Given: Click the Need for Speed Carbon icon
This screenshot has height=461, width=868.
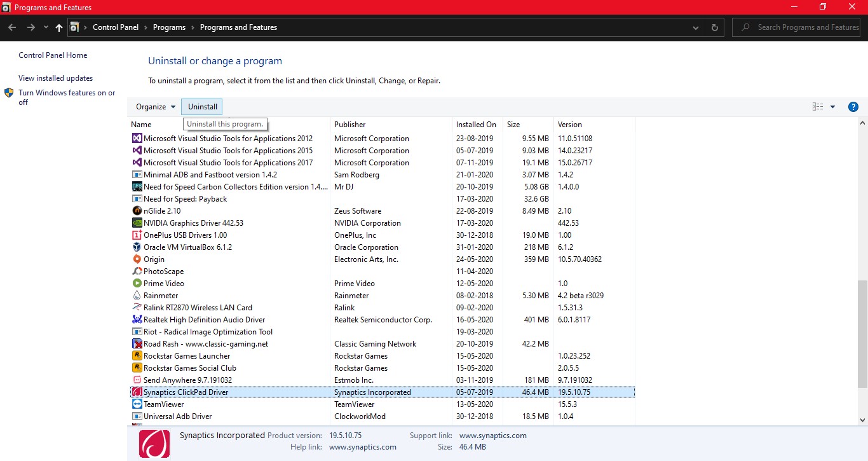Looking at the screenshot, I should 137,186.
